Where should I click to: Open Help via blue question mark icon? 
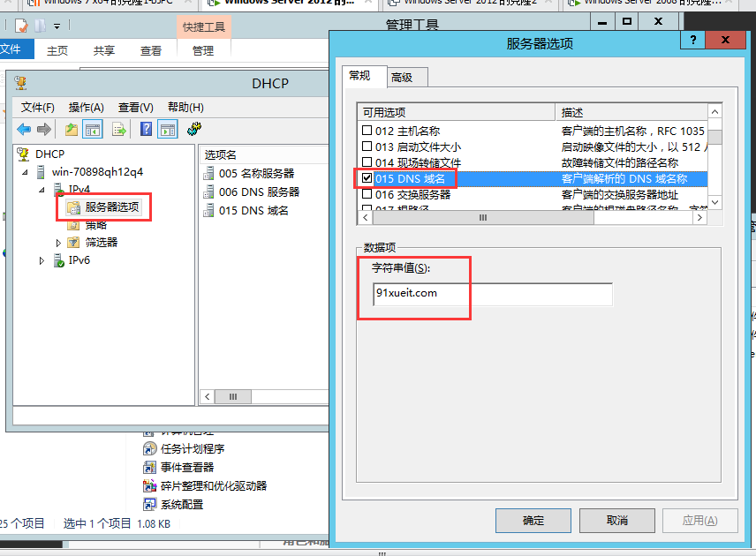coord(147,130)
